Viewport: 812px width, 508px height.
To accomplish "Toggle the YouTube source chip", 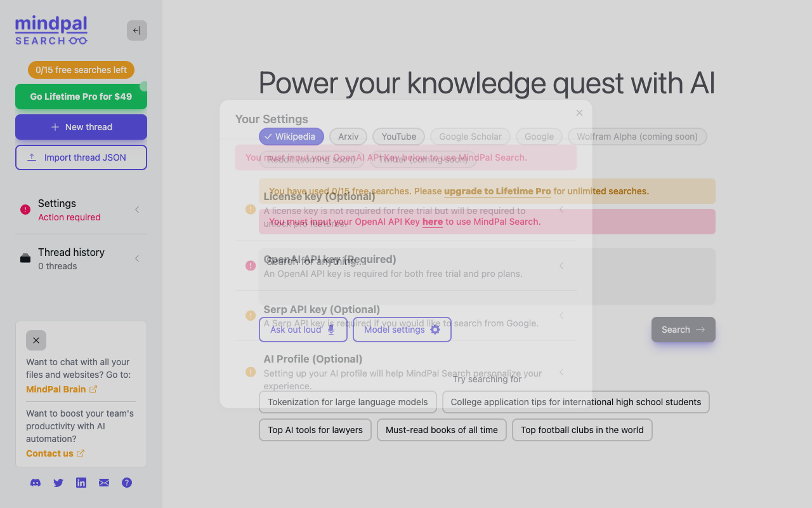I will (x=399, y=137).
